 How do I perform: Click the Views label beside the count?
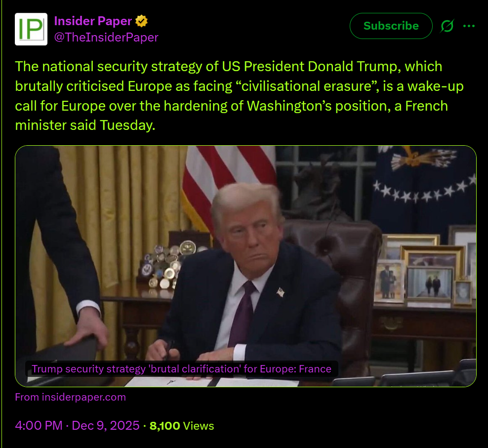pos(199,426)
